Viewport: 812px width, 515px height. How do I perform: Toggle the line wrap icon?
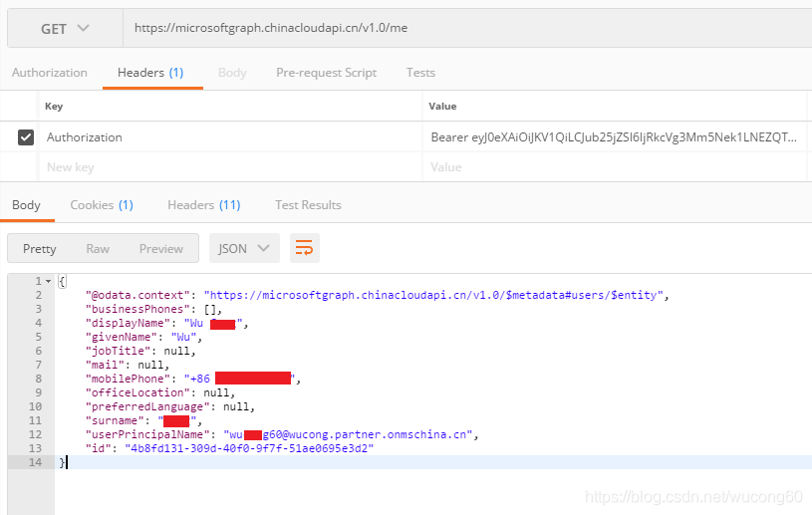(x=305, y=248)
